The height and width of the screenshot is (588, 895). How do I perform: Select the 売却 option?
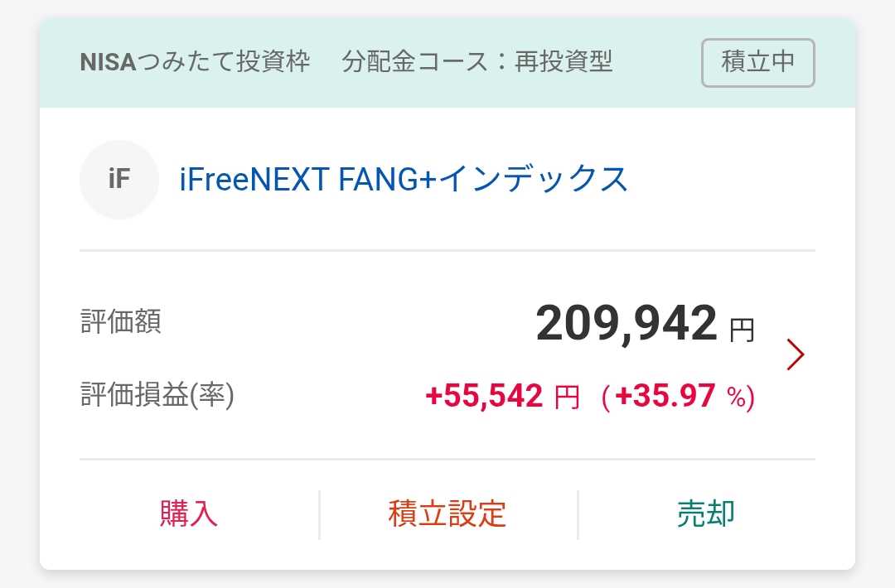705,514
